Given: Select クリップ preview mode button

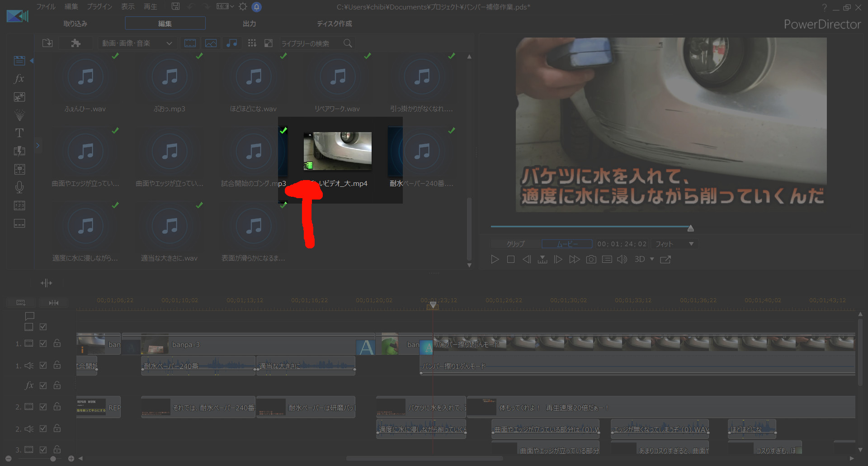Looking at the screenshot, I should tap(516, 244).
